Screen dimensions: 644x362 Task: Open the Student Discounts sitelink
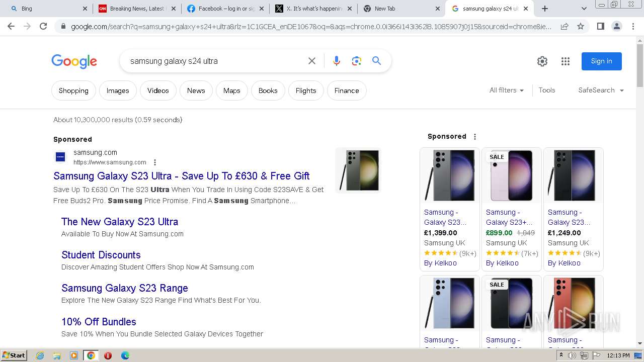(101, 255)
